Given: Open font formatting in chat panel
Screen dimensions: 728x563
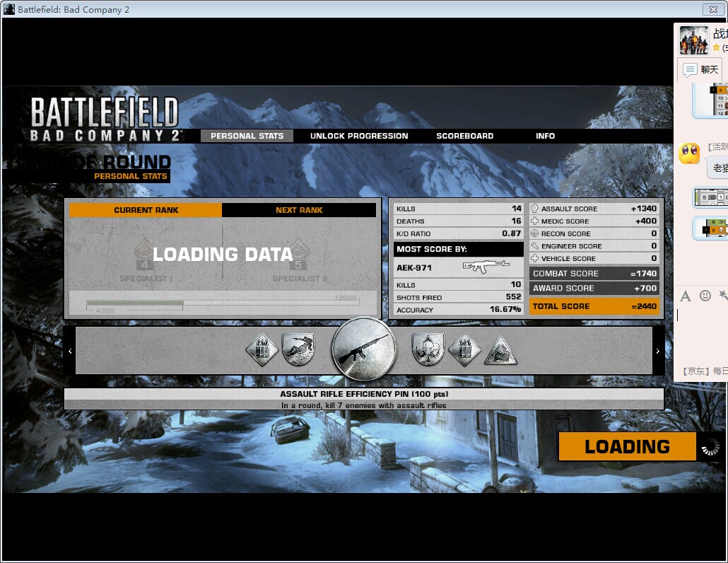Looking at the screenshot, I should pos(686,296).
